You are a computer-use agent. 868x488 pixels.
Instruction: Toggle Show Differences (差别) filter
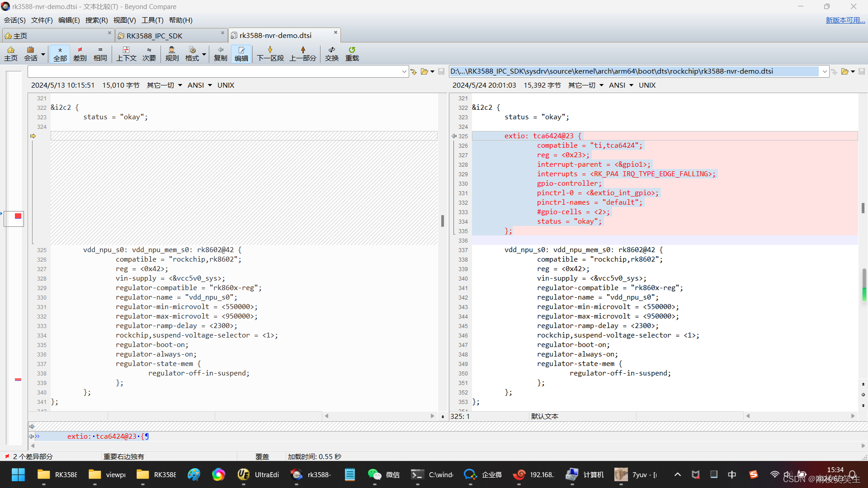click(x=80, y=53)
